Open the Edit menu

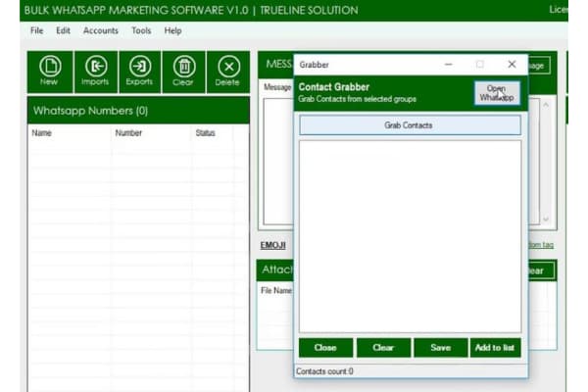pos(63,30)
